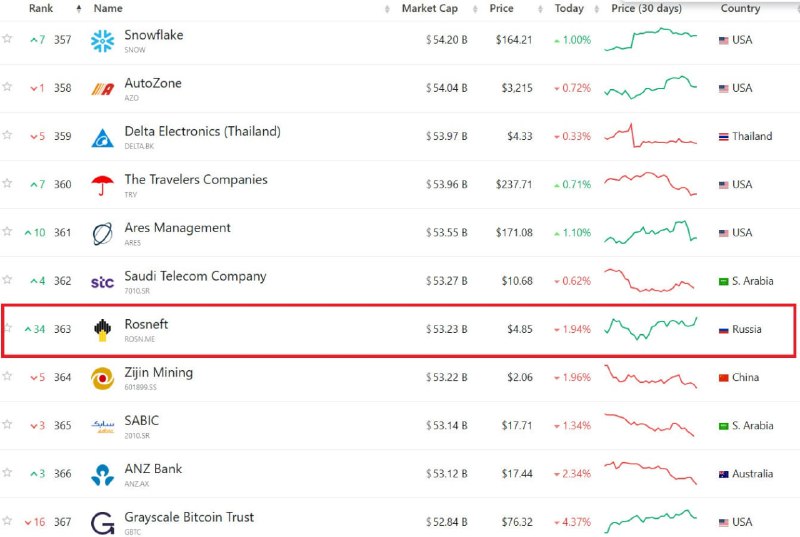
Task: Open the Zijin Mining company page
Action: [x=158, y=372]
